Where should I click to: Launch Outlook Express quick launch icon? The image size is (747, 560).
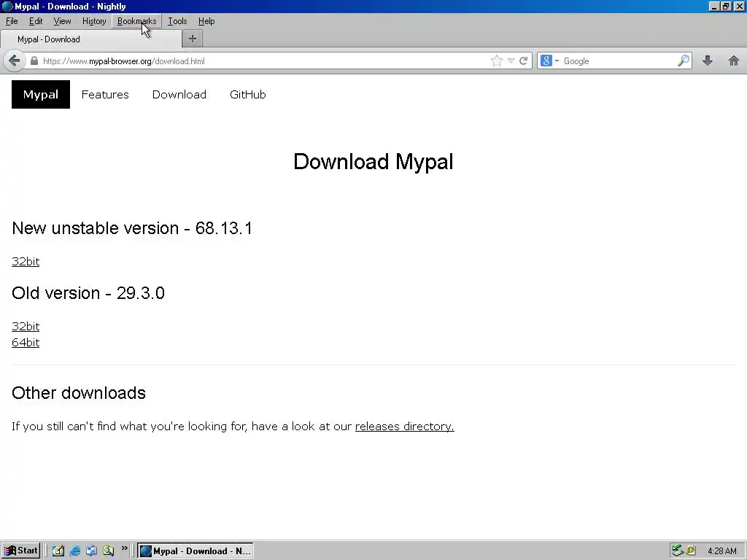[x=91, y=551]
